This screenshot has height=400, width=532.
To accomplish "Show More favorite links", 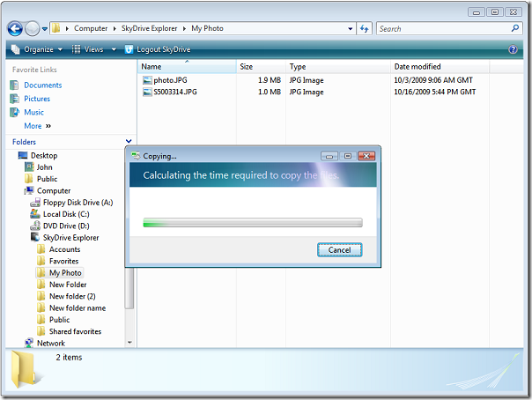I will [37, 126].
